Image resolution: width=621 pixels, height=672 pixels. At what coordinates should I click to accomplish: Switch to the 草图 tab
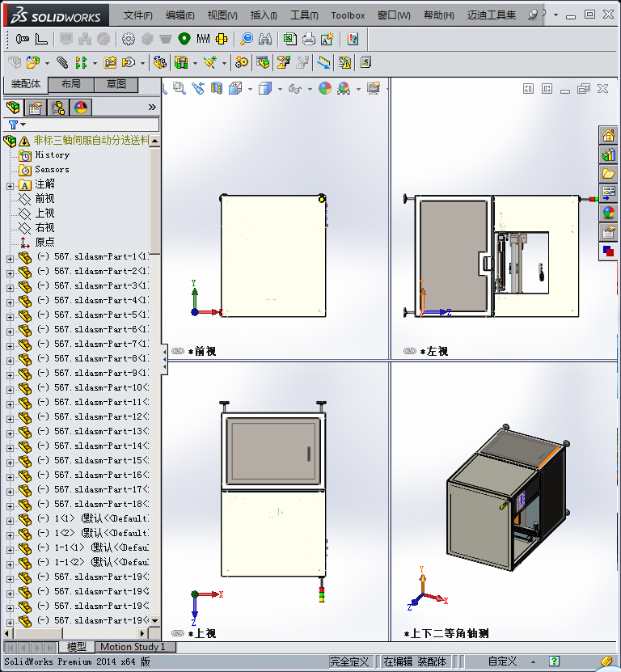116,84
